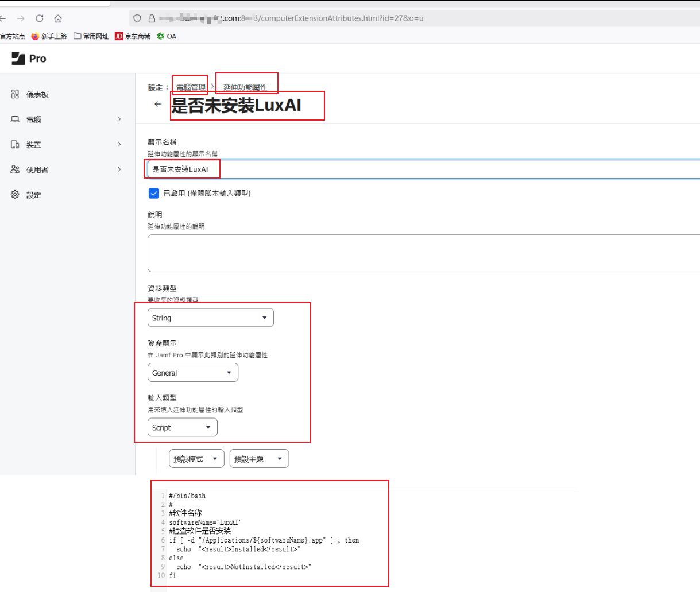Open the 預設主題 editor theme dropdown
This screenshot has width=700, height=592.
[259, 459]
